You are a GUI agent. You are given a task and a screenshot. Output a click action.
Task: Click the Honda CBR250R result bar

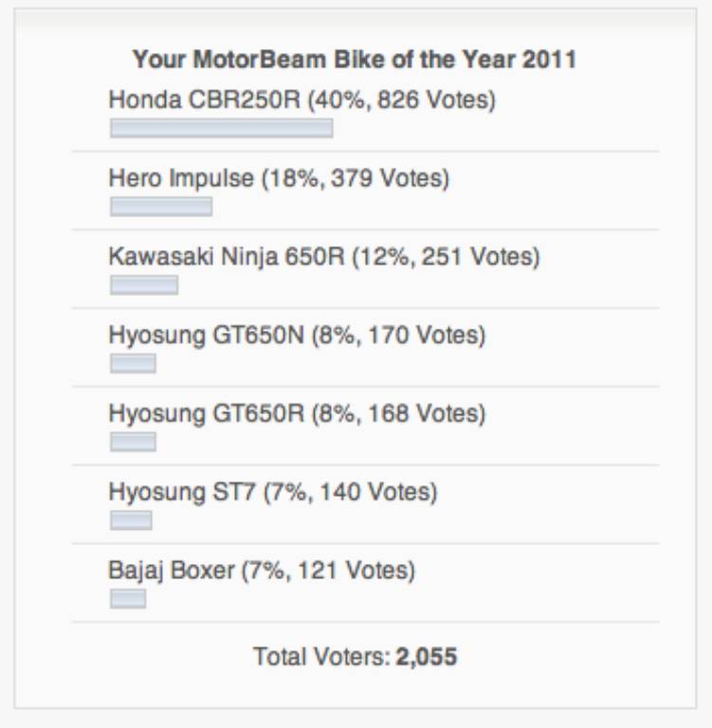click(x=221, y=128)
